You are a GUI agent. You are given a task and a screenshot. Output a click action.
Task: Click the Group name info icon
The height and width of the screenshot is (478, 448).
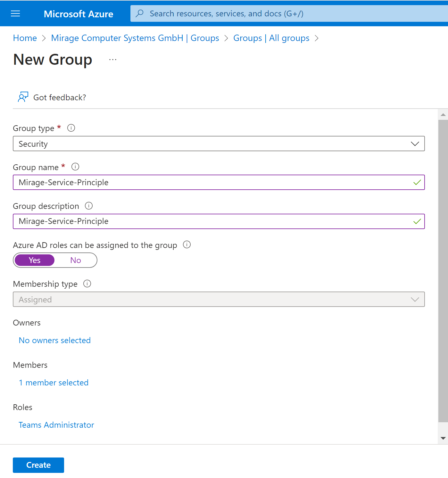75,167
